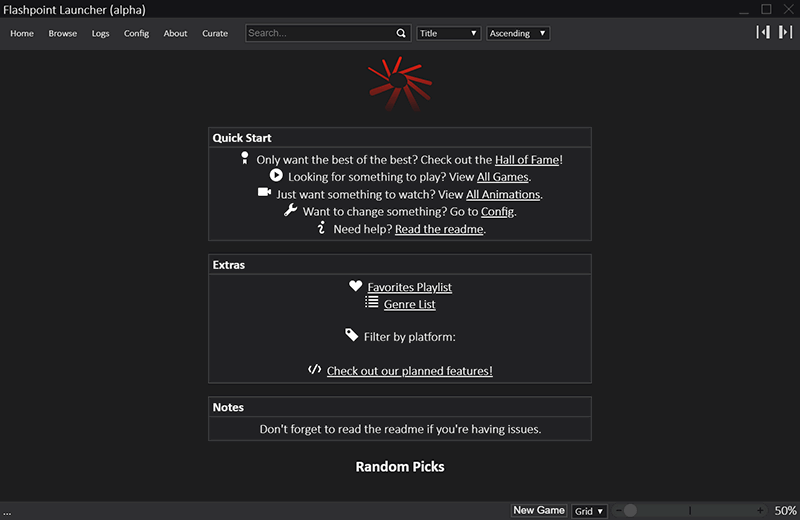
Task: Click the Extras box header
Action: click(x=400, y=265)
